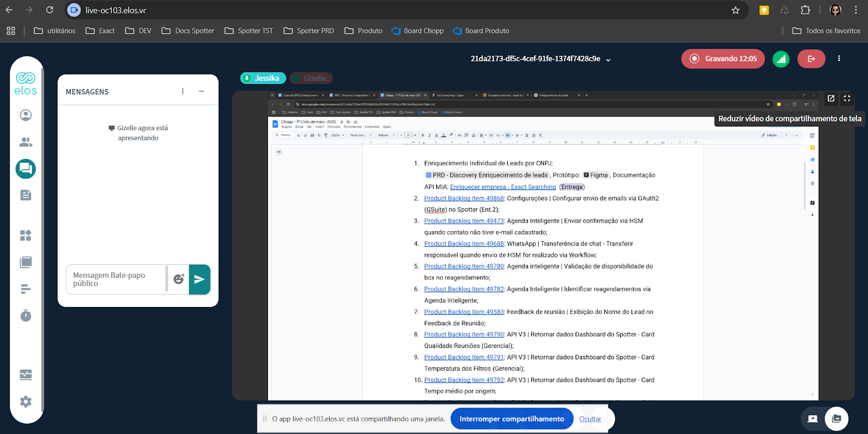The width and height of the screenshot is (868, 434).
Task: Open the Spotter TST bookmarks folder
Action: pyautogui.click(x=248, y=31)
